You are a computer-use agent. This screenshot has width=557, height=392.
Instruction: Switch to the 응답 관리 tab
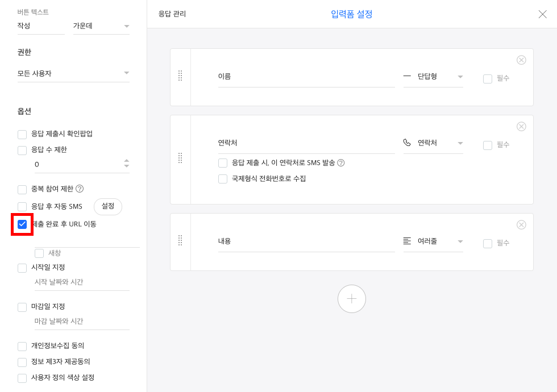(172, 14)
